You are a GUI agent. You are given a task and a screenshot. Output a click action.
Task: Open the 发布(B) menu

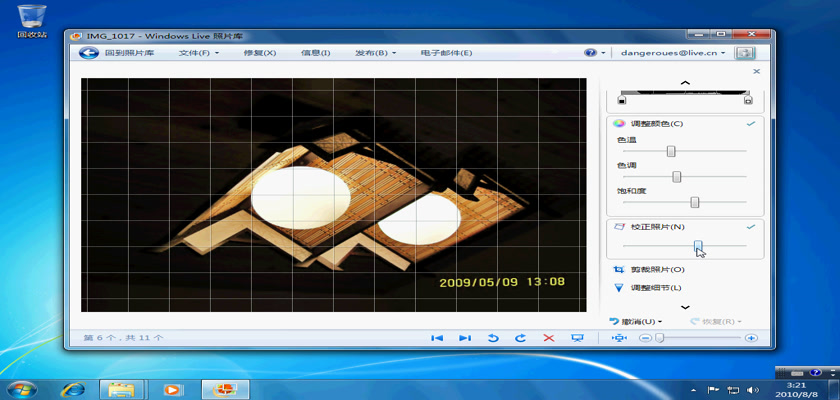376,52
